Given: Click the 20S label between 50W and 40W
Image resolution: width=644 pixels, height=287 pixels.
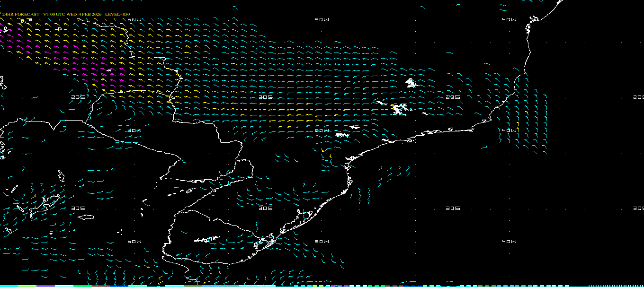Looking at the screenshot, I should click(453, 97).
